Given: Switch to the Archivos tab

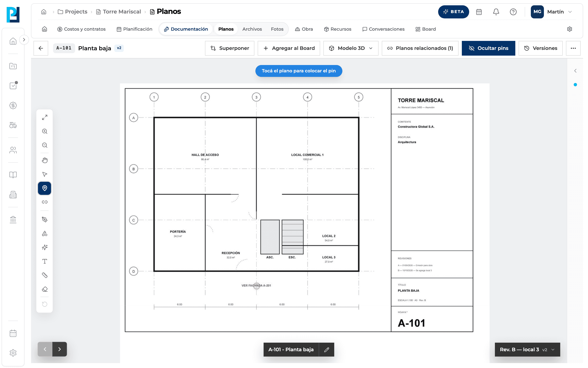Looking at the screenshot, I should tap(252, 29).
